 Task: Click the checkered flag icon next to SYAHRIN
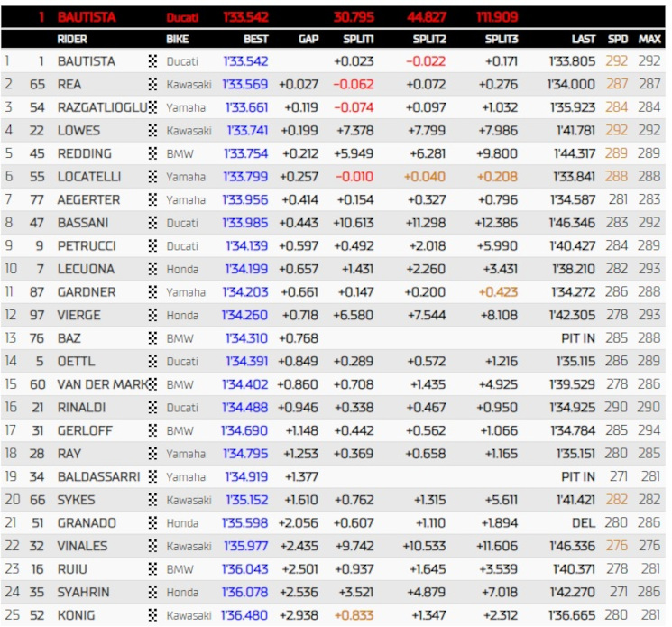coord(152,593)
